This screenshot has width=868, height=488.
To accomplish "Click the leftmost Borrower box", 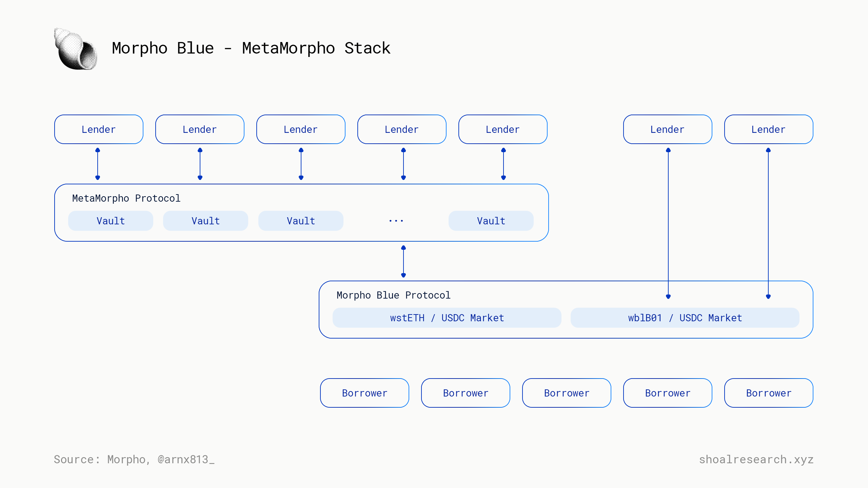I will 364,393.
